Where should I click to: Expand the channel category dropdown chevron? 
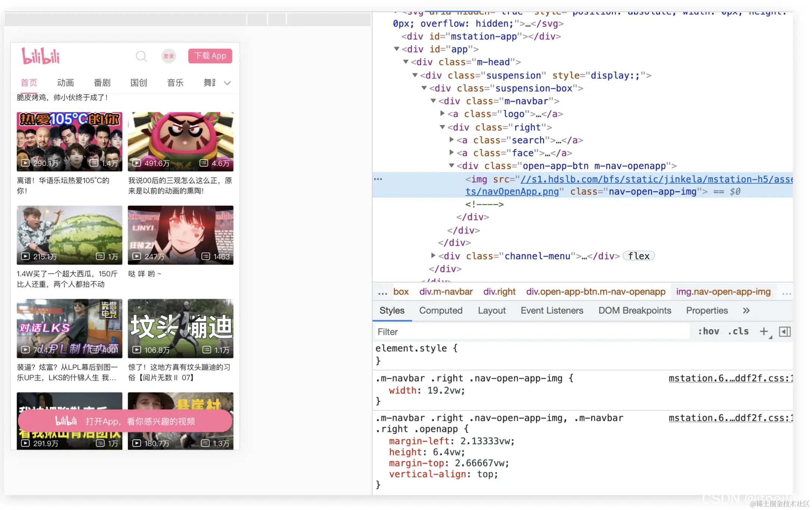tap(227, 83)
